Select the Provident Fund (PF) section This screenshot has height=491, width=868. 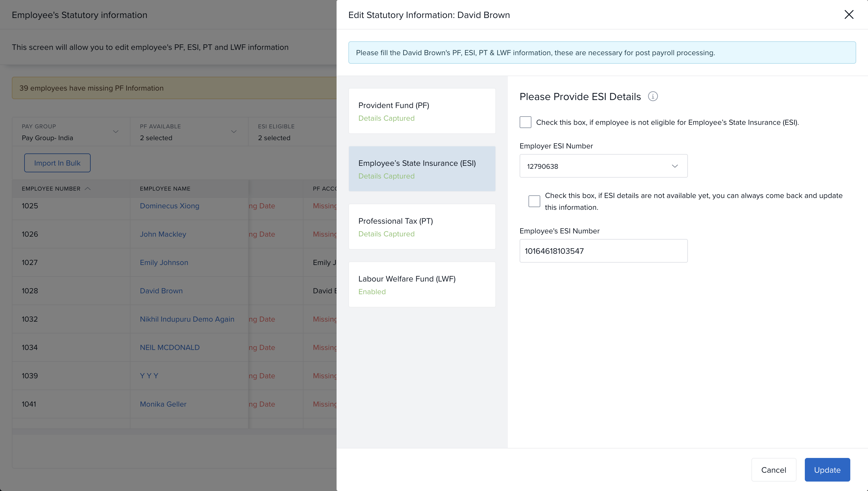422,111
